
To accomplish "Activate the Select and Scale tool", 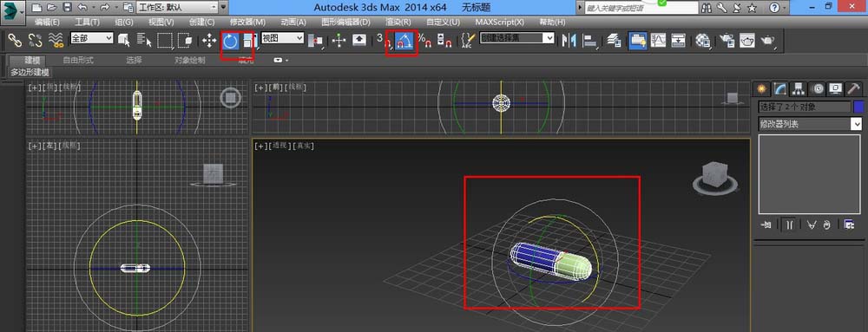I will [x=250, y=41].
